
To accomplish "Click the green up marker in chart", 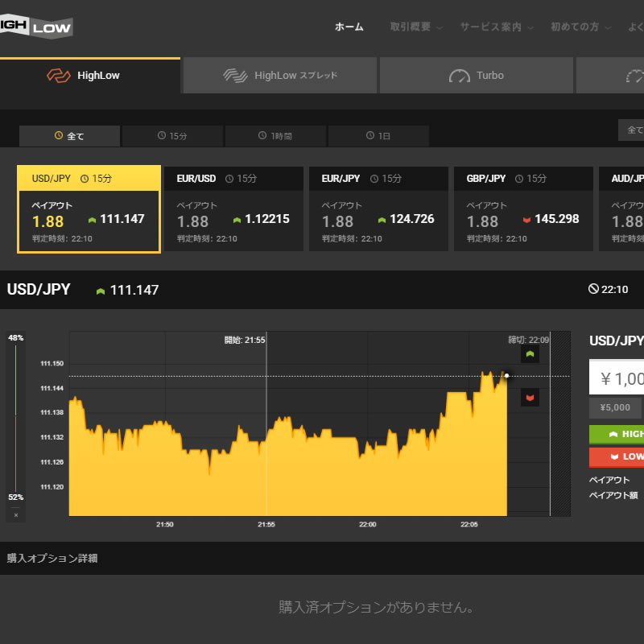I will point(530,354).
